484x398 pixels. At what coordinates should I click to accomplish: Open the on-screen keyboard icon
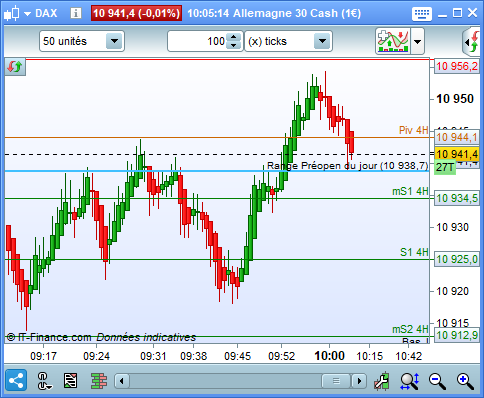click(x=422, y=14)
